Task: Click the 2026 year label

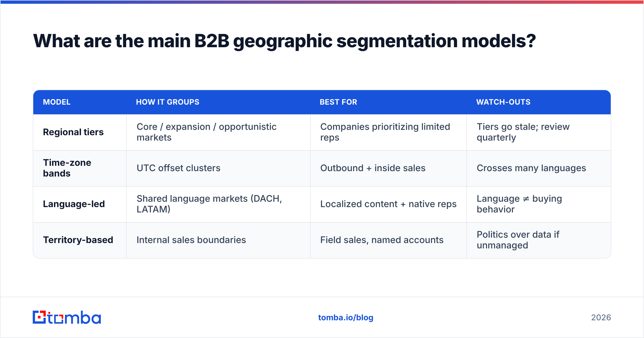Action: point(601,318)
